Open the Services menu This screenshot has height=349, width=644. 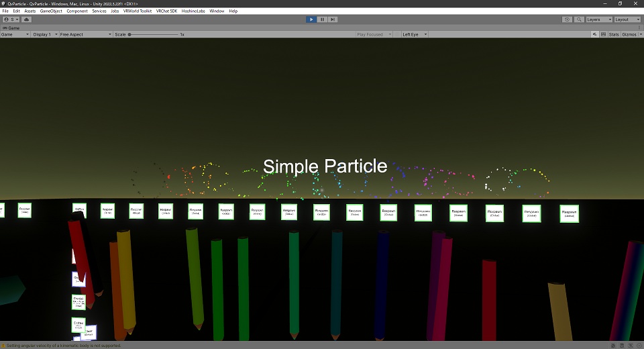tap(99, 11)
